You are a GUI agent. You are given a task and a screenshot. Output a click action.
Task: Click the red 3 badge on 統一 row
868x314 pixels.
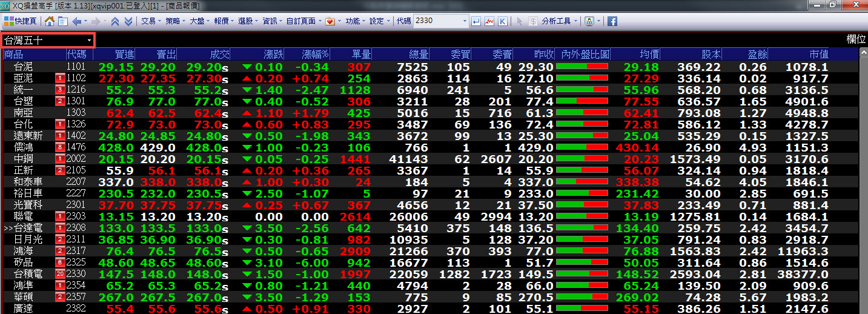tap(60, 90)
